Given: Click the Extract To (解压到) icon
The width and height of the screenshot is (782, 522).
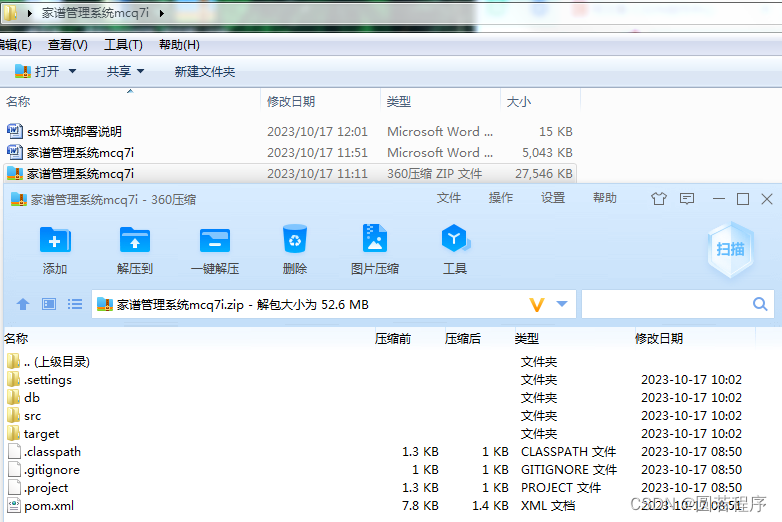Looking at the screenshot, I should point(135,240).
